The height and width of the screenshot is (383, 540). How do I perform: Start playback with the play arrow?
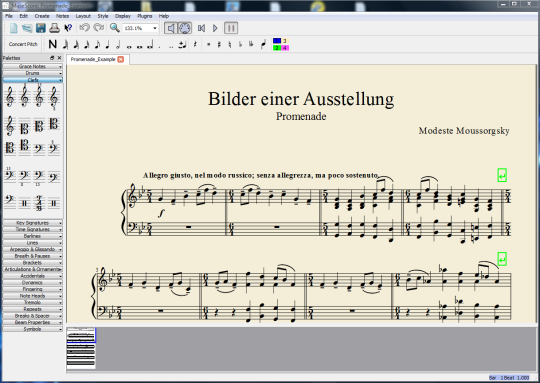tap(215, 28)
